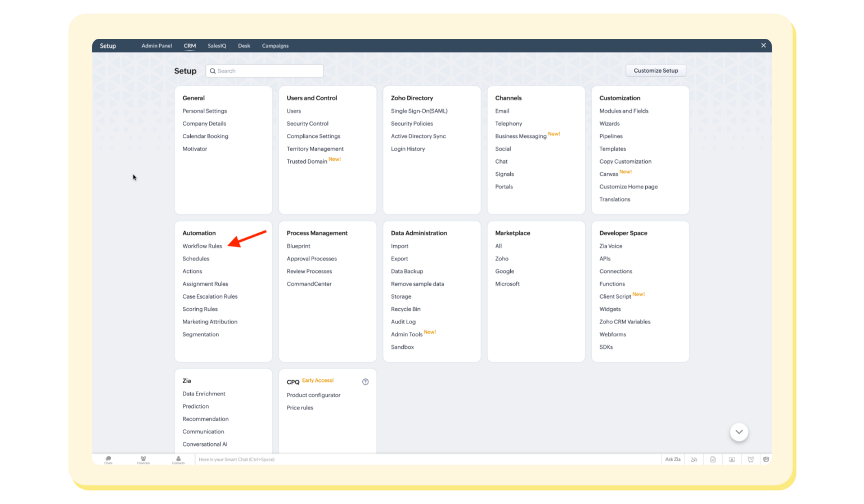
Task: Open Contacts from the bottom bar
Action: pyautogui.click(x=178, y=459)
